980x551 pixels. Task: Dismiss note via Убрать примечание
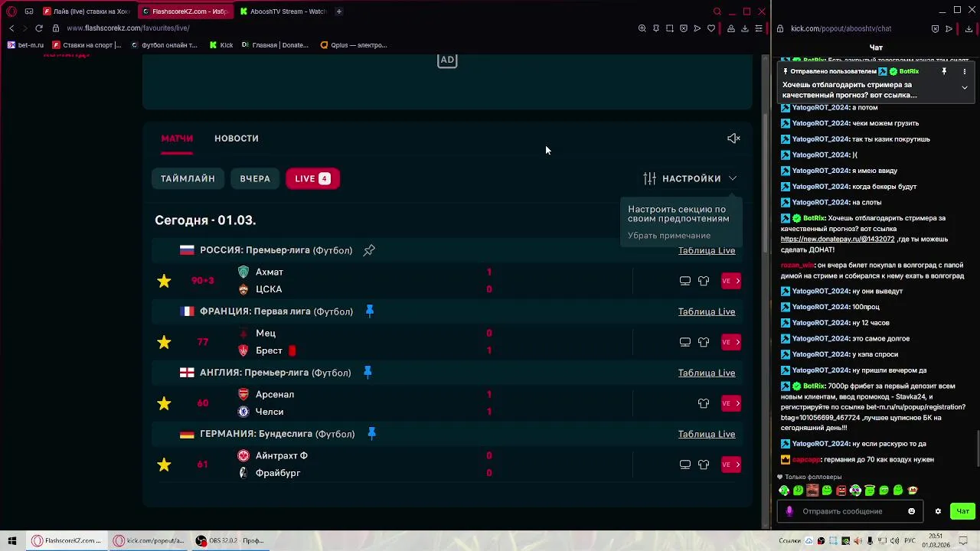669,236
